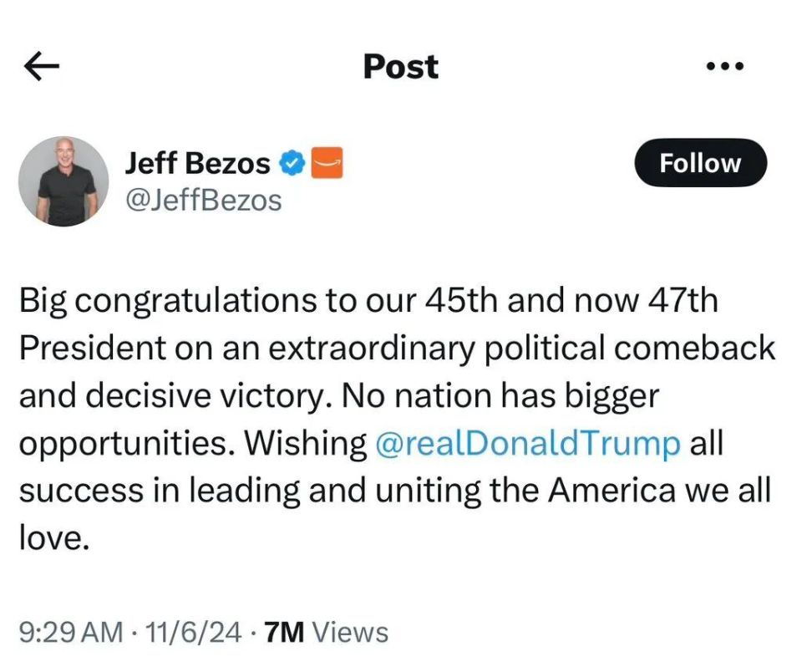This screenshot has height=672, width=802.
Task: Open the three-dot more options menu
Action: 723,67
